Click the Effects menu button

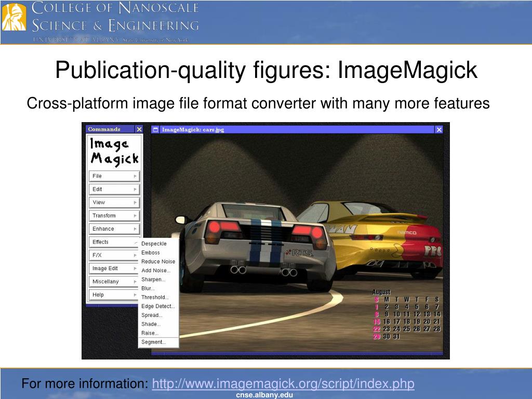tap(114, 242)
